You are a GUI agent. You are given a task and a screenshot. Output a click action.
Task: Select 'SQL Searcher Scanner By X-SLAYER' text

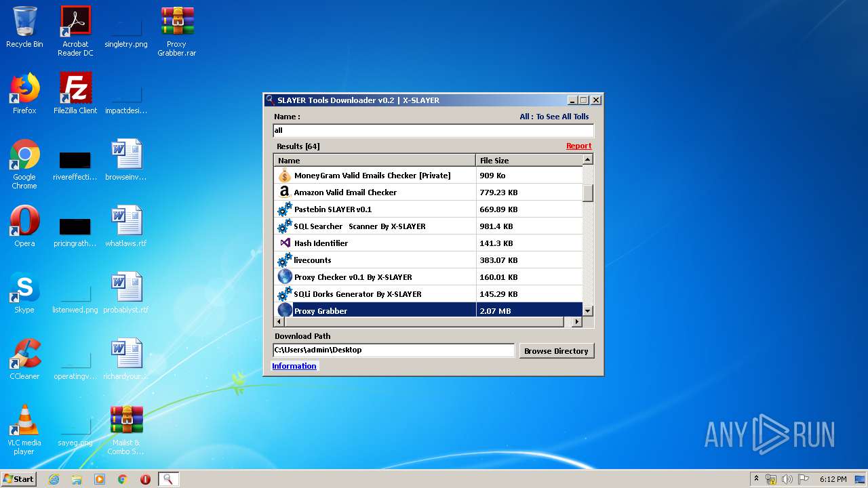click(359, 226)
